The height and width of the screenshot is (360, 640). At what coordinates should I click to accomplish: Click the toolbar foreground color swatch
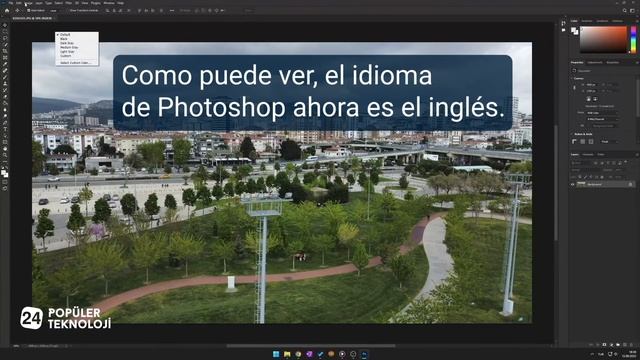[x=3, y=172]
